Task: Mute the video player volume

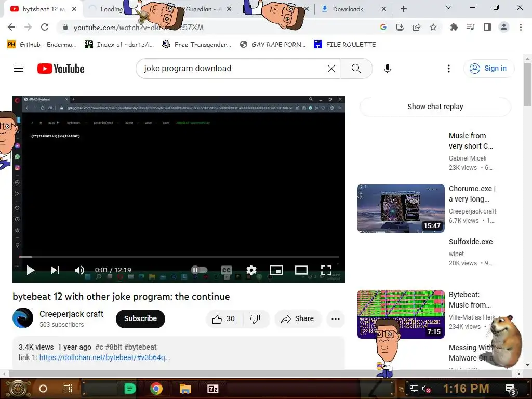Action: [x=79, y=270]
